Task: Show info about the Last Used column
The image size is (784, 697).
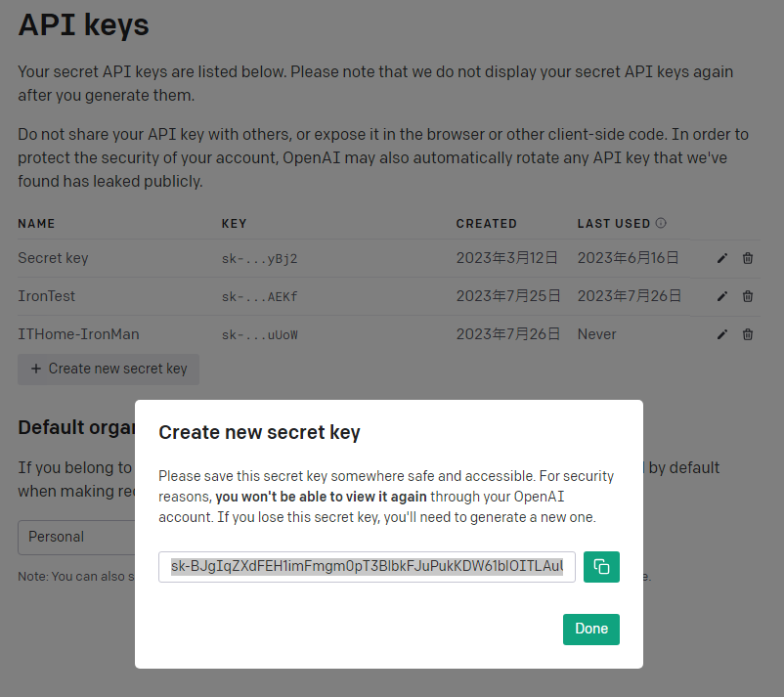Action: click(x=661, y=223)
